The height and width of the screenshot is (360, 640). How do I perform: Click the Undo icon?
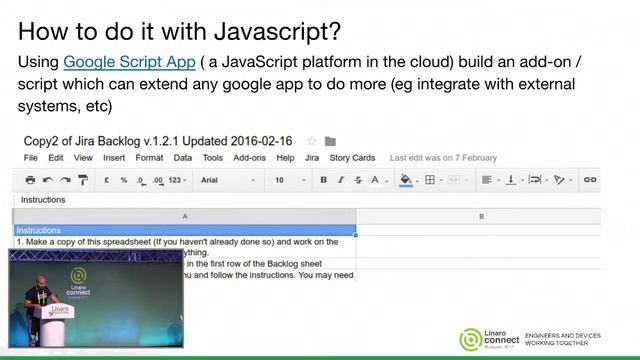pos(48,180)
